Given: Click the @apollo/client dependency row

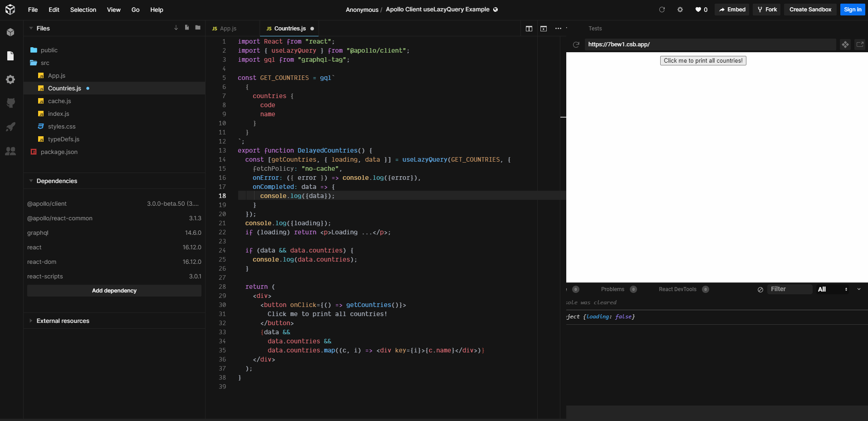Looking at the screenshot, I should coord(114,203).
